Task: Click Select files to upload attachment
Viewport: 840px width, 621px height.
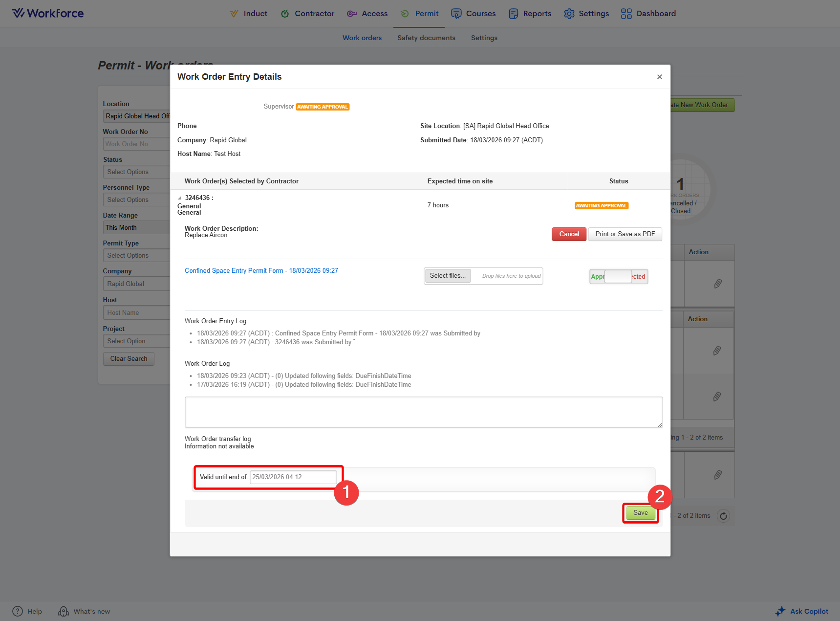Action: coord(447,276)
